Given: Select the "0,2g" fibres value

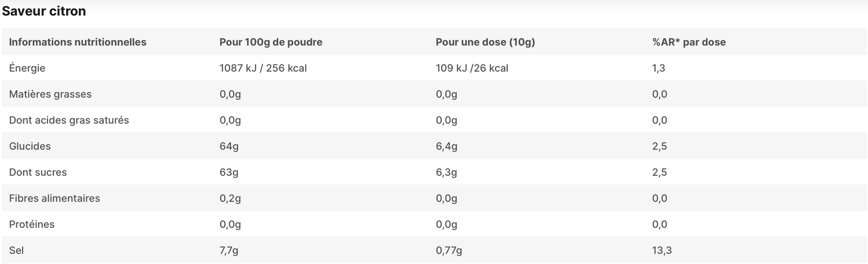Looking at the screenshot, I should [230, 198].
